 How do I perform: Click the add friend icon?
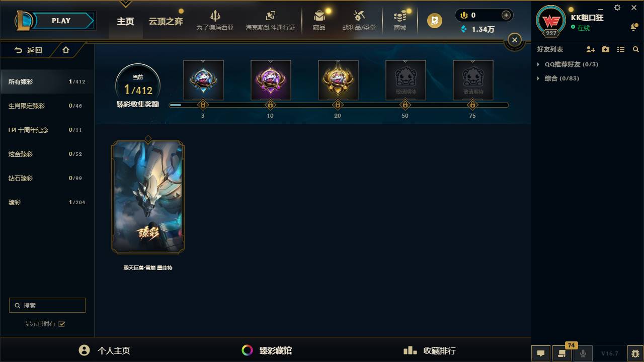point(591,49)
